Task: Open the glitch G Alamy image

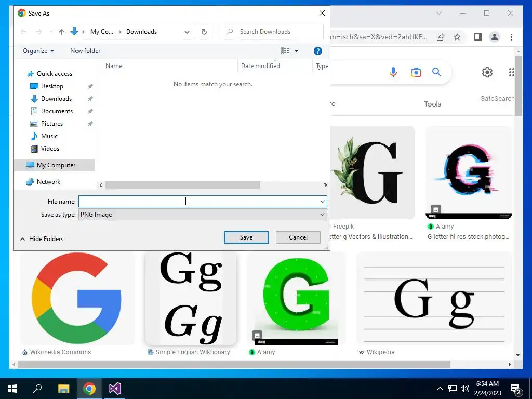Action: (x=469, y=172)
